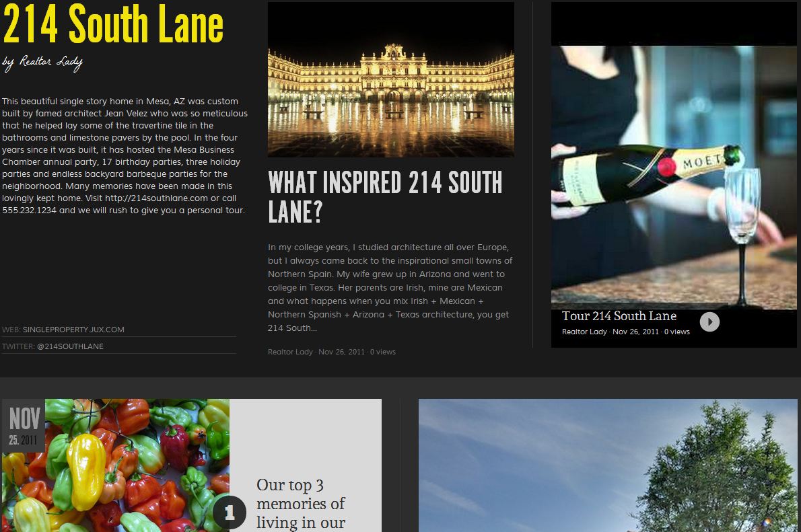Viewport: 801px width, 532px height.
Task: Click the number 1 badge on peppers post
Action: coord(230,512)
